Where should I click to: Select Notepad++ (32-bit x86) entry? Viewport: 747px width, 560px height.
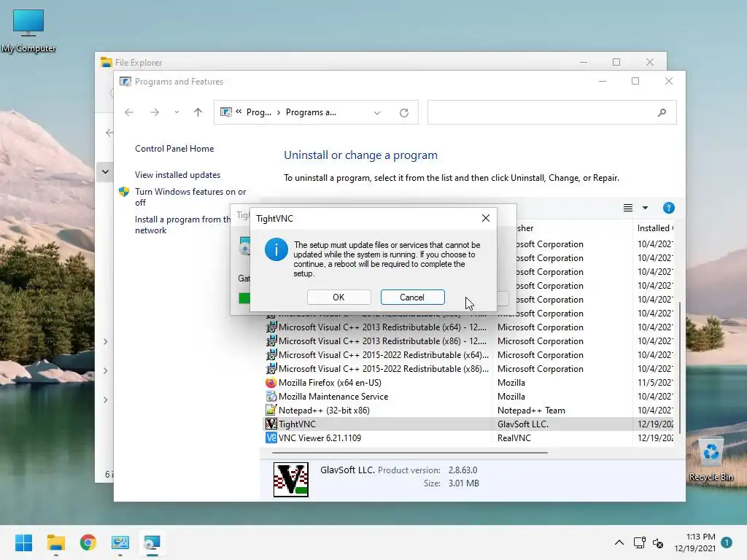coord(469,410)
